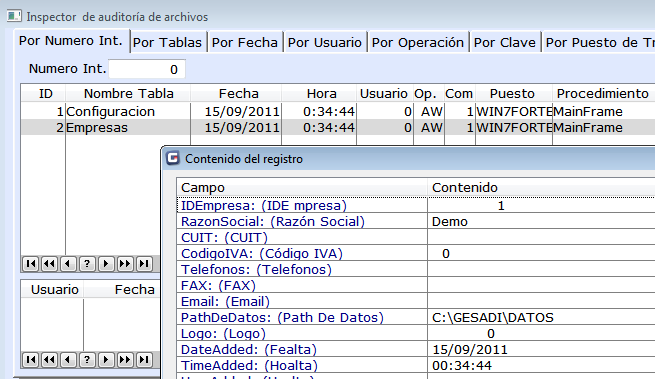Switch to the Por Usuario tab

[325, 42]
